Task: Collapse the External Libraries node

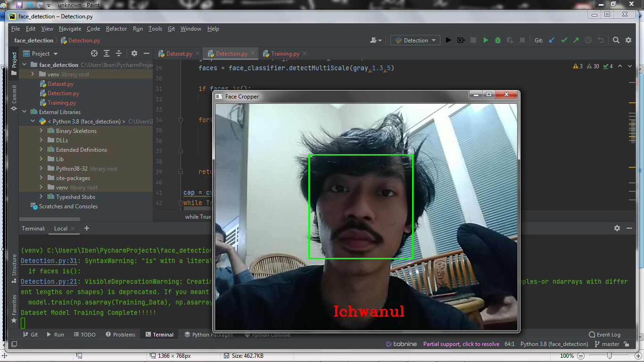Action: coord(25,112)
